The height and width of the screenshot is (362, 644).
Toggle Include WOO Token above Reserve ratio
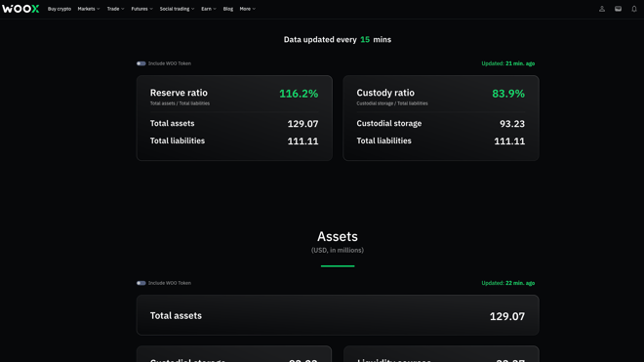[141, 63]
